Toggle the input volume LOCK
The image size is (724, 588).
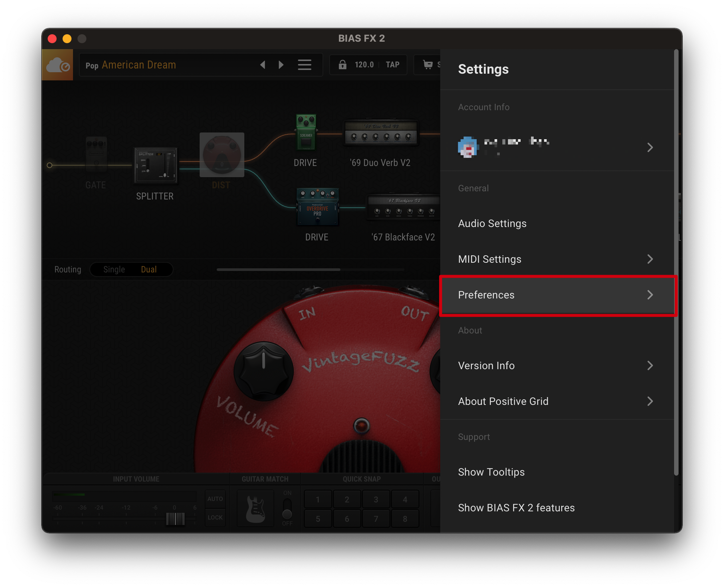(215, 518)
